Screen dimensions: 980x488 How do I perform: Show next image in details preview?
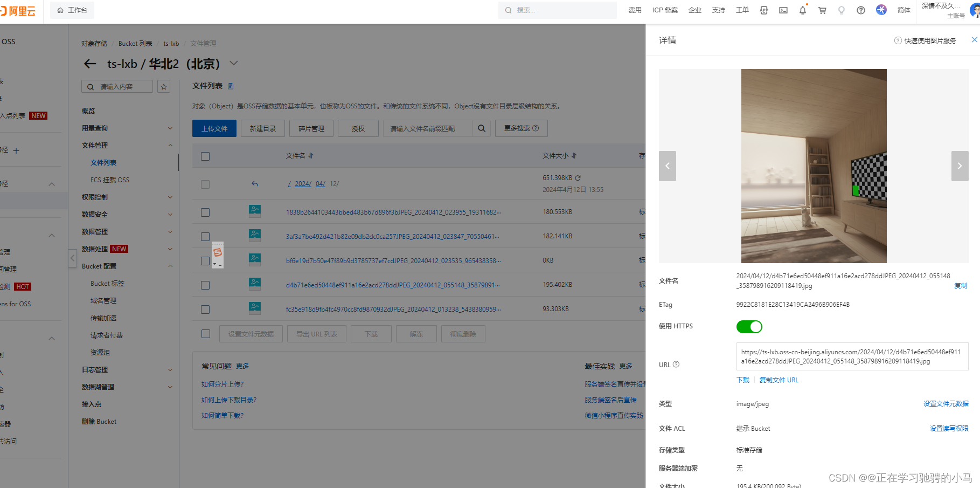(x=960, y=166)
